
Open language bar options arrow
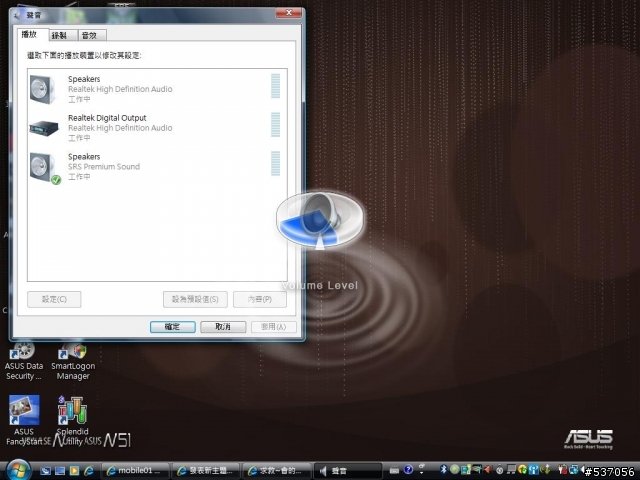[422, 473]
